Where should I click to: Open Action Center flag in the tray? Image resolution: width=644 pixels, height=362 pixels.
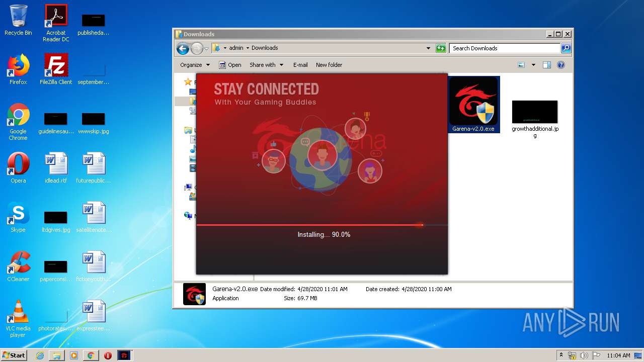tap(596, 355)
